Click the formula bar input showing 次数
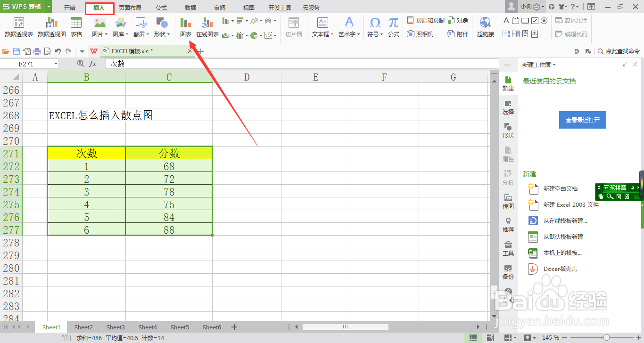The image size is (644, 343). pos(301,64)
